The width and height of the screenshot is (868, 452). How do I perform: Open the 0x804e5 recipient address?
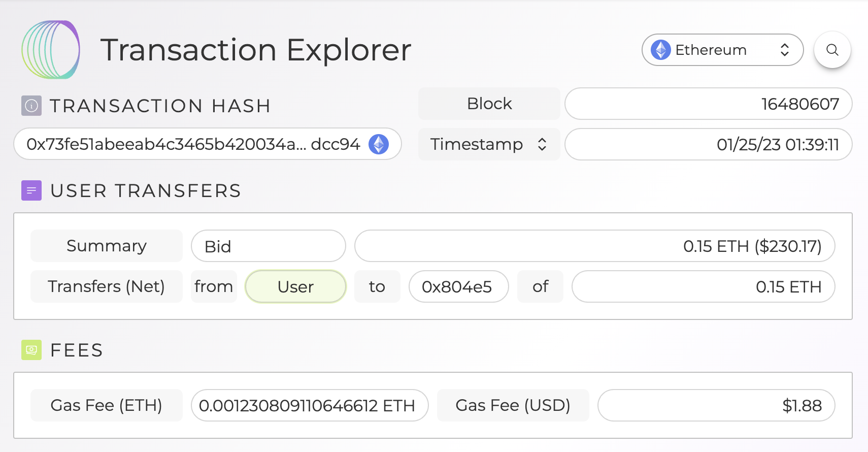(458, 286)
